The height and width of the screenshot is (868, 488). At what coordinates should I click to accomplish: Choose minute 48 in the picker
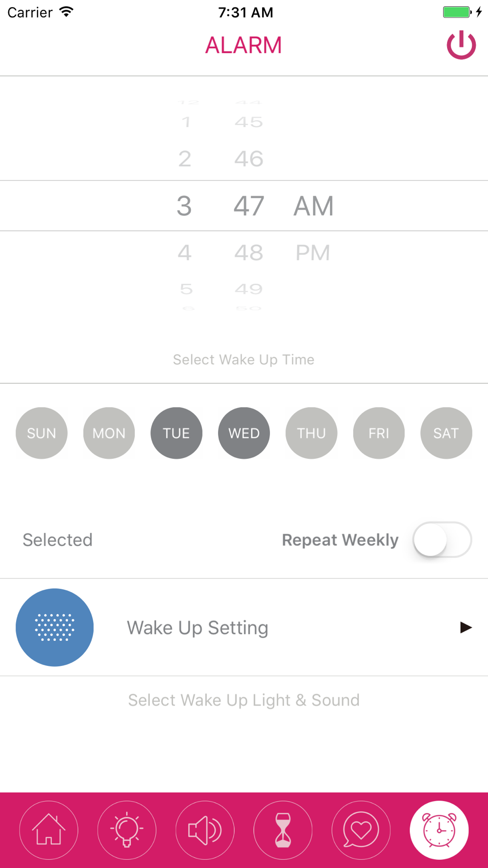[x=249, y=253]
